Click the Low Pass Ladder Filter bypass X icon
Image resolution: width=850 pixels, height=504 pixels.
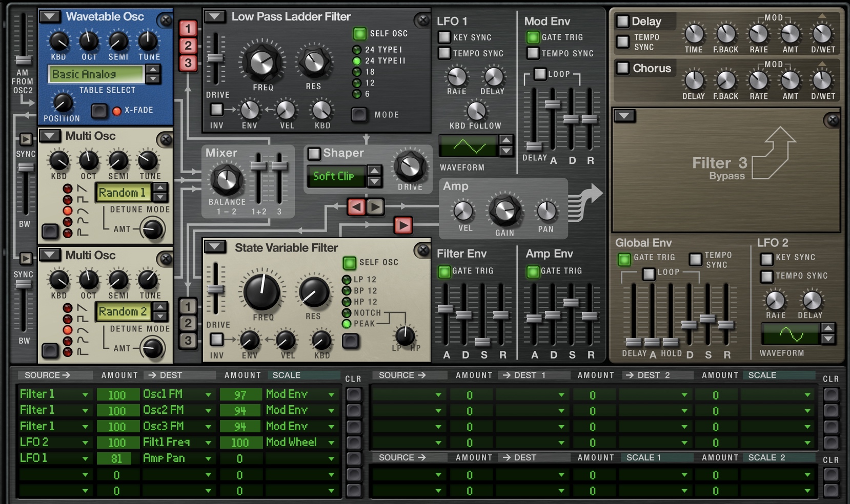(x=423, y=20)
